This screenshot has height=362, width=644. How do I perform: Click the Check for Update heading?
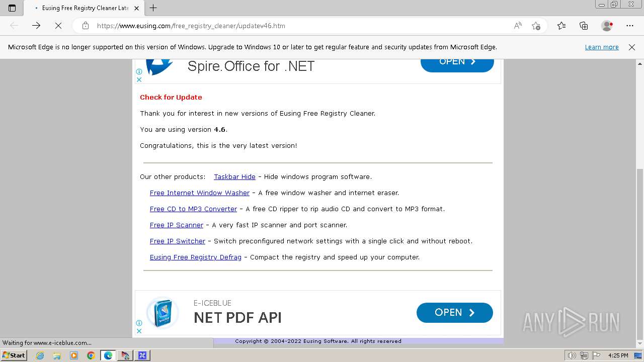[x=171, y=98]
